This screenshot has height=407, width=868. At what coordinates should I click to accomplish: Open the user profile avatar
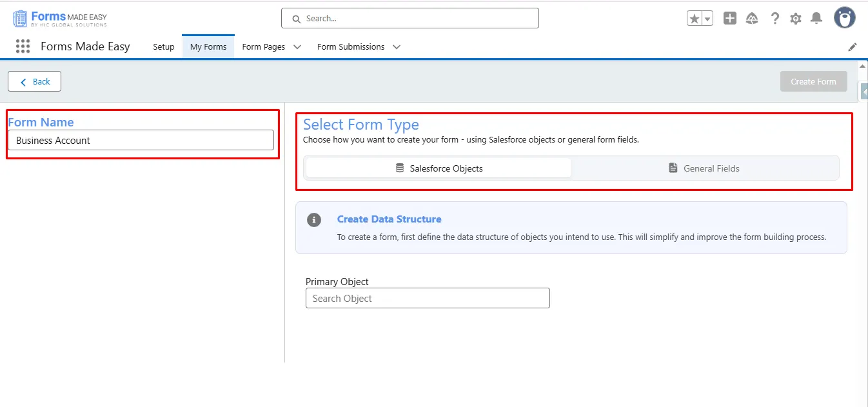click(844, 18)
